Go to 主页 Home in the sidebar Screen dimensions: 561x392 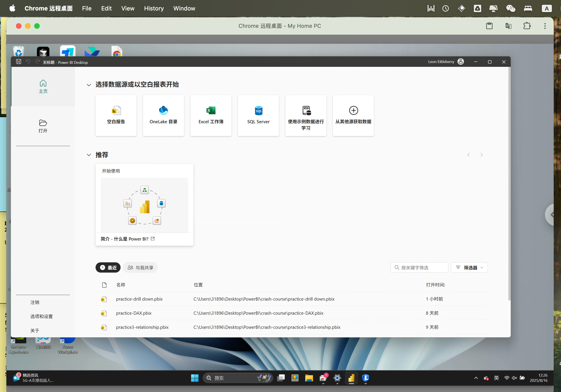pos(43,86)
